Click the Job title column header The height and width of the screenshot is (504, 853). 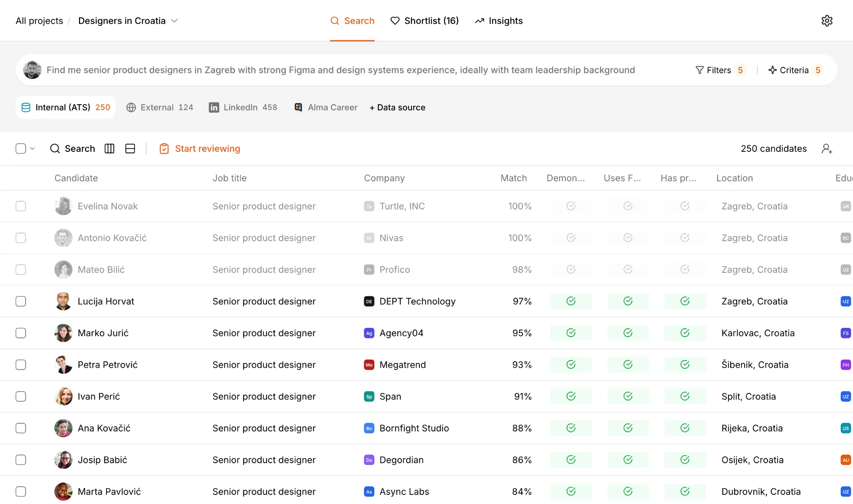point(229,178)
